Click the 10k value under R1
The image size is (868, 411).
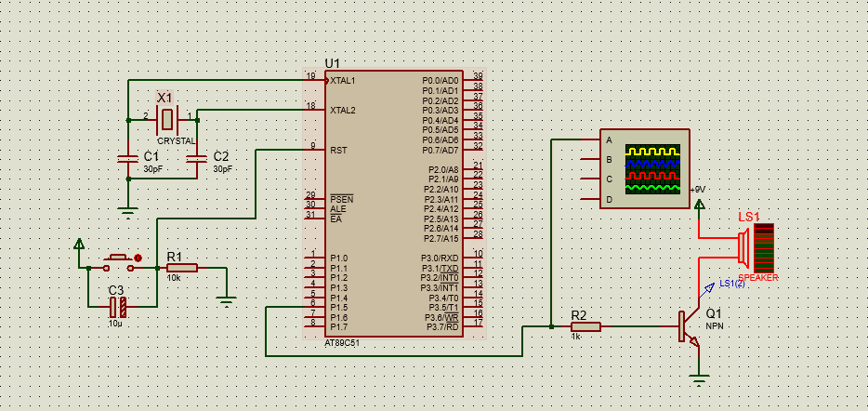tap(173, 278)
